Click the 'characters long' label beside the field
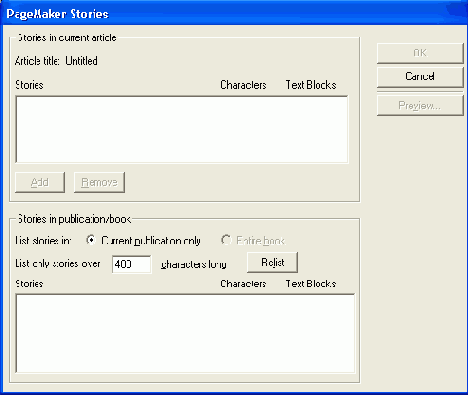The image size is (468, 395). coord(194,264)
